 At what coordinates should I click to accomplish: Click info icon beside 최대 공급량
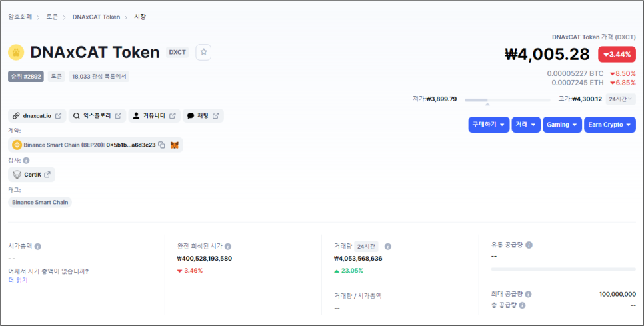[x=528, y=295]
